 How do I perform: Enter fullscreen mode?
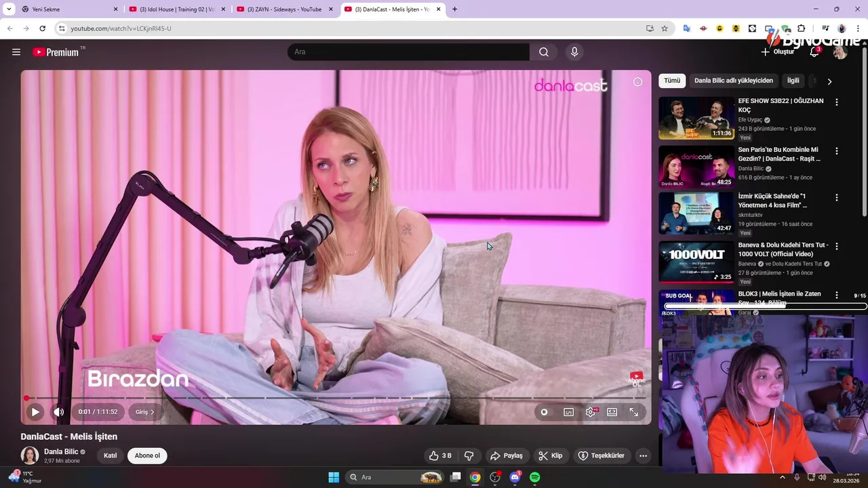coord(634,411)
